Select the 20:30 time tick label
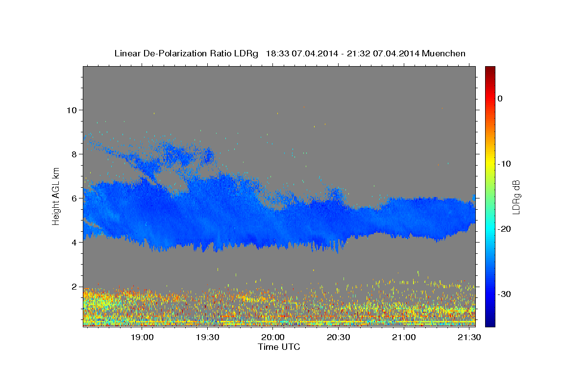 (338, 338)
